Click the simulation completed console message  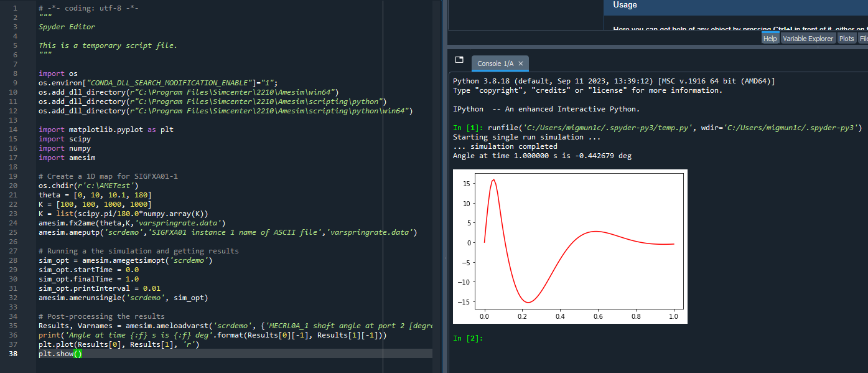[x=504, y=146]
